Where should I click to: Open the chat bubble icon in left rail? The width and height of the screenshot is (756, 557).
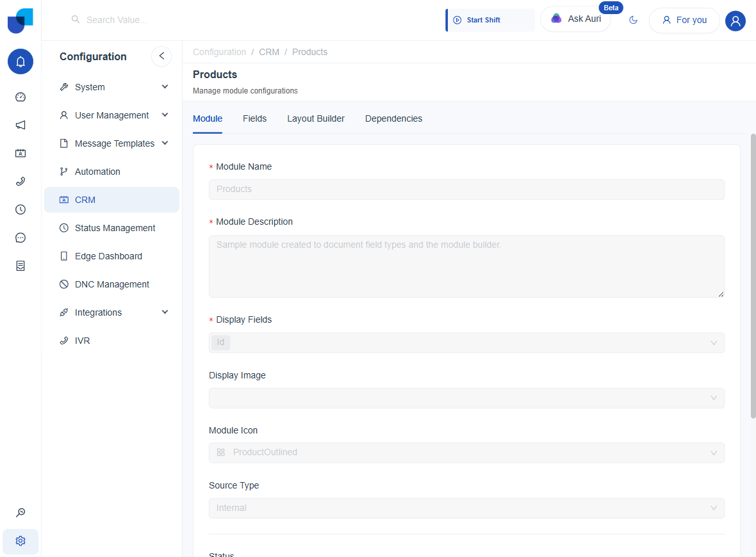tap(21, 238)
